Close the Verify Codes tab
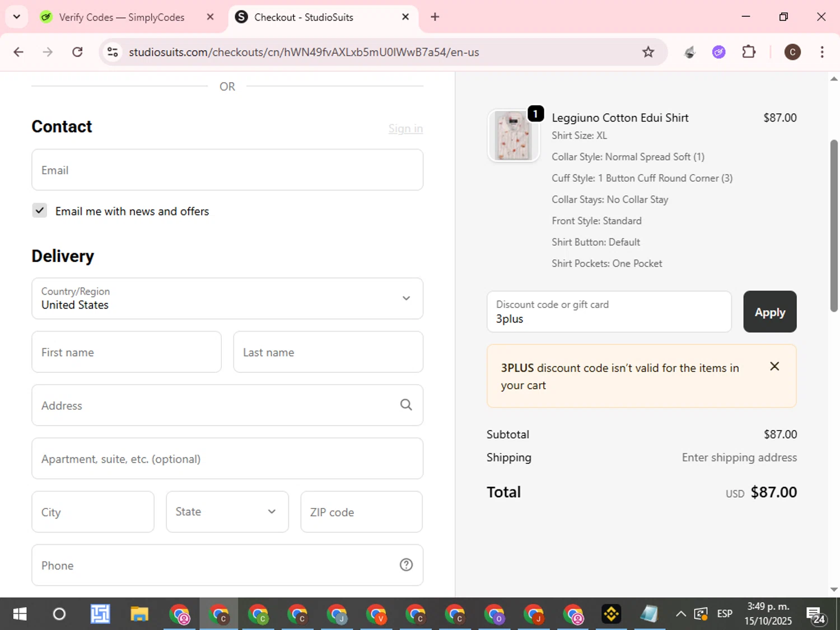This screenshot has width=840, height=630. coord(210,17)
